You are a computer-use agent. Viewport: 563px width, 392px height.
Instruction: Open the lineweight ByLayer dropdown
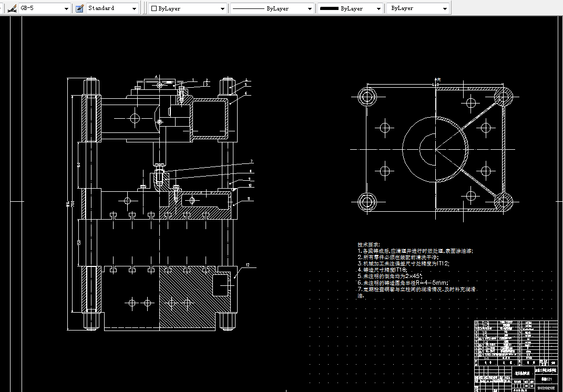(x=378, y=8)
